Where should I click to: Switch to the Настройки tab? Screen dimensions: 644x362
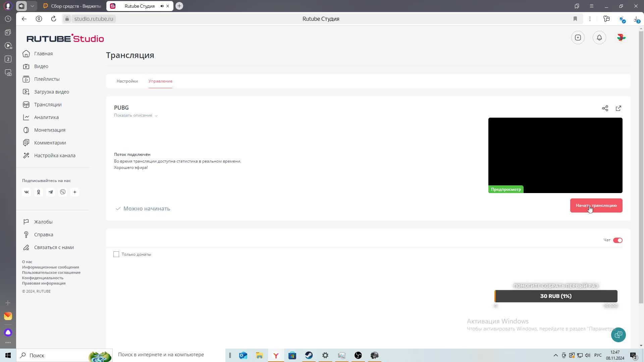pos(127,81)
